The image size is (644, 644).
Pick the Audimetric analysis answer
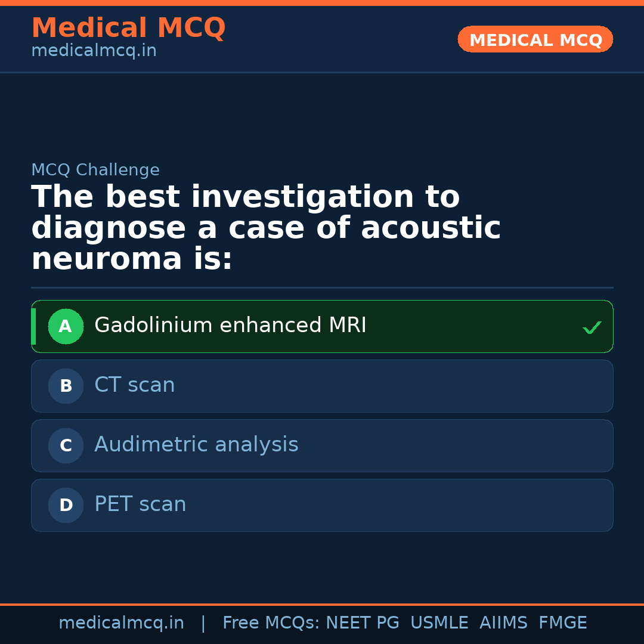[x=196, y=445]
